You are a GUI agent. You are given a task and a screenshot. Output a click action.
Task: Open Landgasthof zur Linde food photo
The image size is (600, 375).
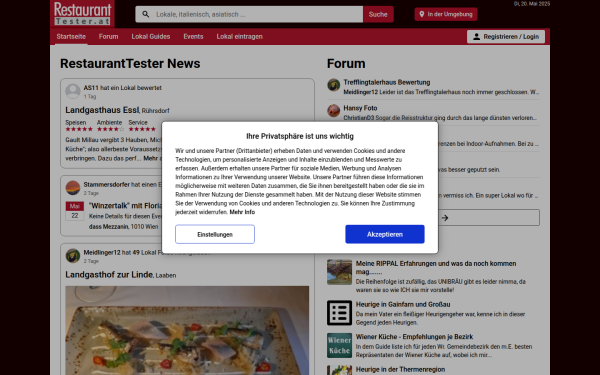[x=187, y=330]
